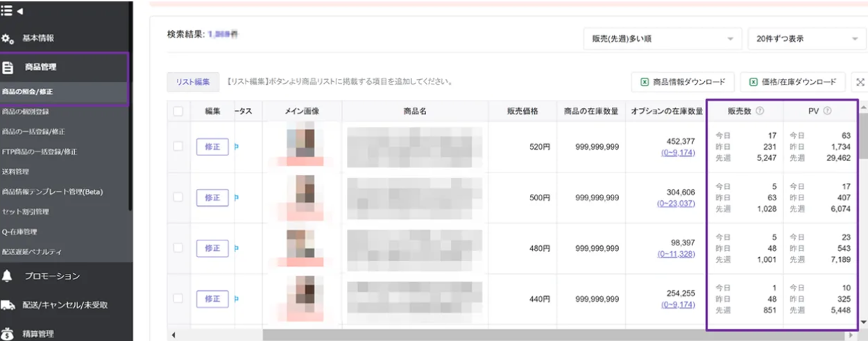Screen dimensions: 868x341
Task: Click the bell icon beside プロモーション
Action: [8, 276]
